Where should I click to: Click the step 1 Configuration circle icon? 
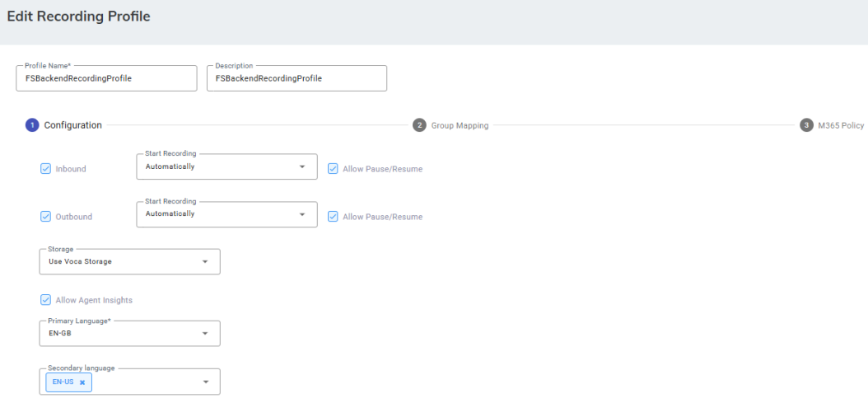[x=32, y=125]
